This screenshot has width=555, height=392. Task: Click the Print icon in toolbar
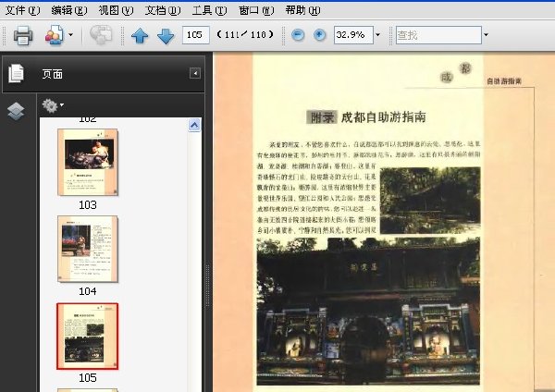pos(23,35)
